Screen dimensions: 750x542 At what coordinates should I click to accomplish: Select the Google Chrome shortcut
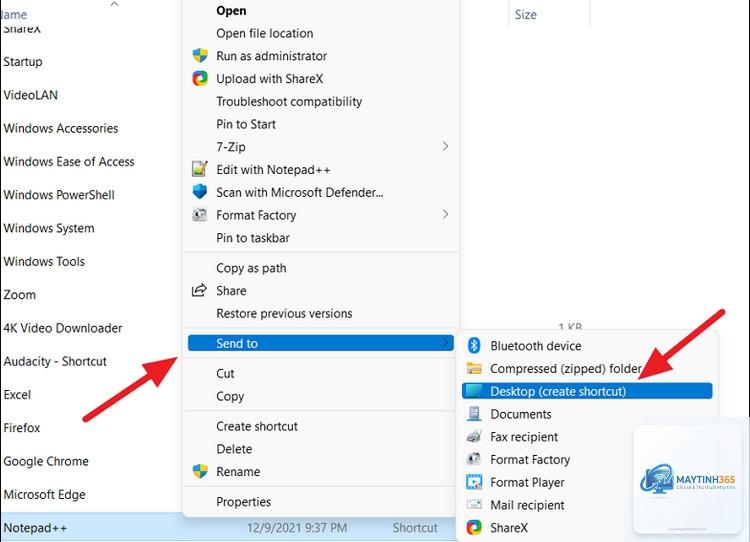coord(46,461)
